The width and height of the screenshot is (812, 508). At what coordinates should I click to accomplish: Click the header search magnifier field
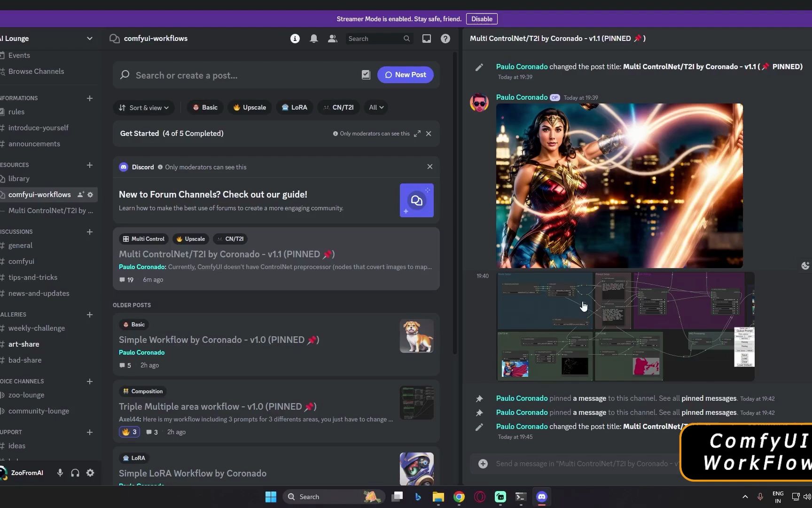[379, 39]
